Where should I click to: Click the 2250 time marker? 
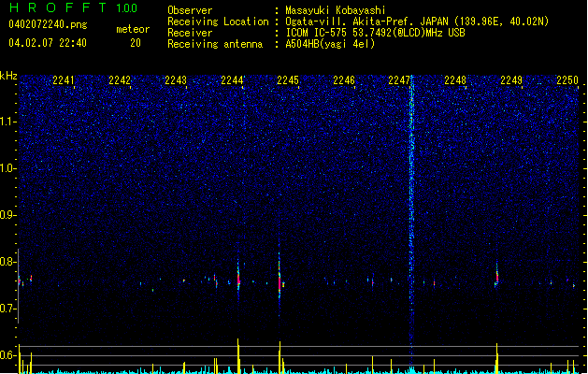[567, 80]
